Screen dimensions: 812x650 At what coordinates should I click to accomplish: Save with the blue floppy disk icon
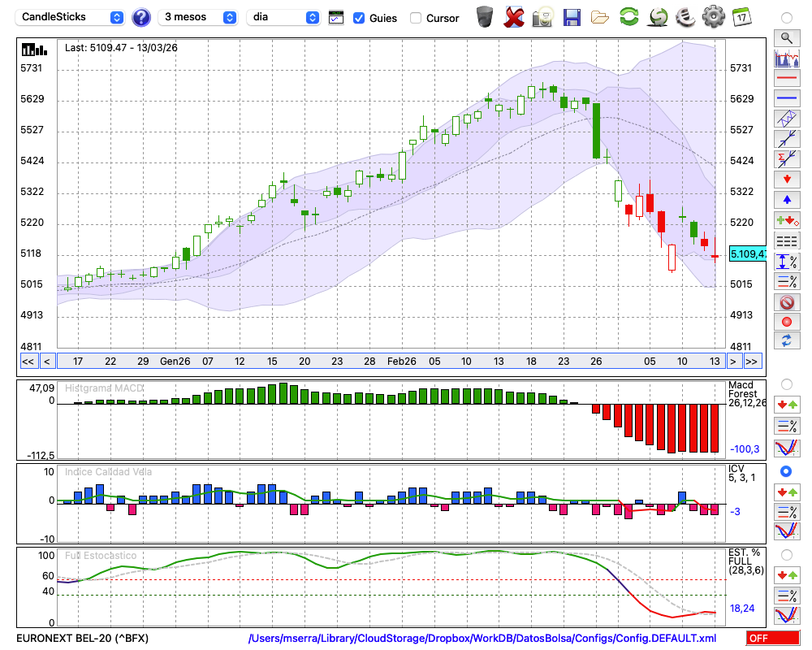[x=572, y=17]
